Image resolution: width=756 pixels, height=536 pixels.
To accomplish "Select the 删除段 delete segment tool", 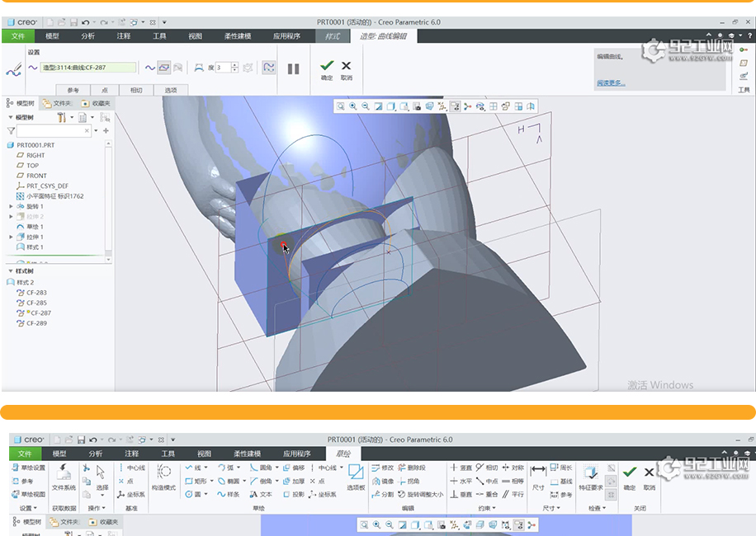I will click(x=412, y=468).
